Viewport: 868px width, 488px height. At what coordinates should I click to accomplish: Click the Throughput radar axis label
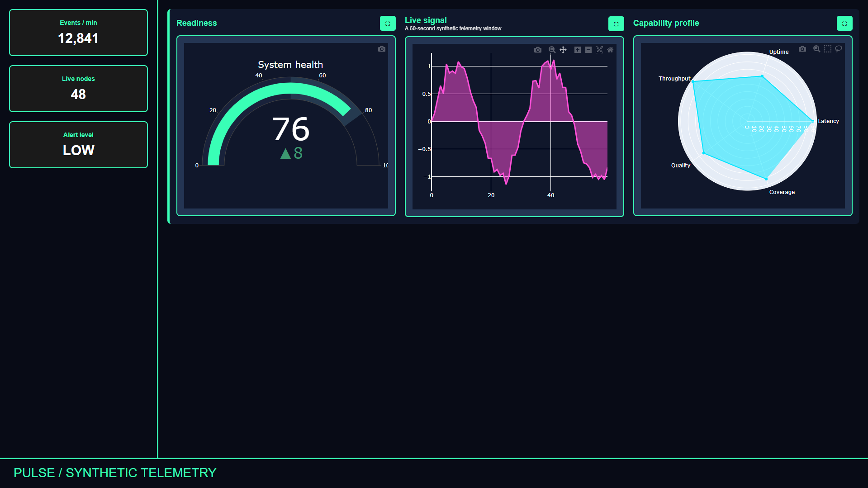tap(674, 79)
